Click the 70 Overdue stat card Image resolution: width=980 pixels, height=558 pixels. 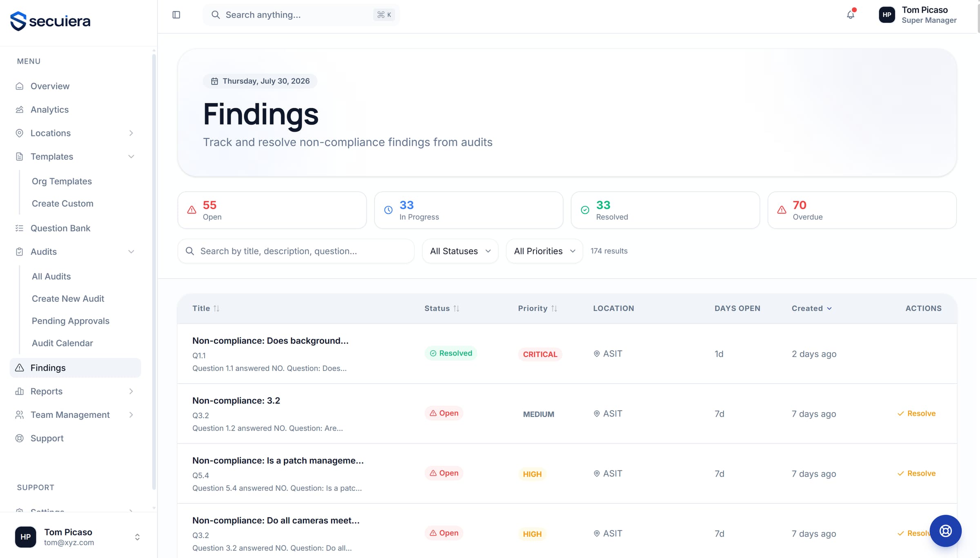pos(862,210)
